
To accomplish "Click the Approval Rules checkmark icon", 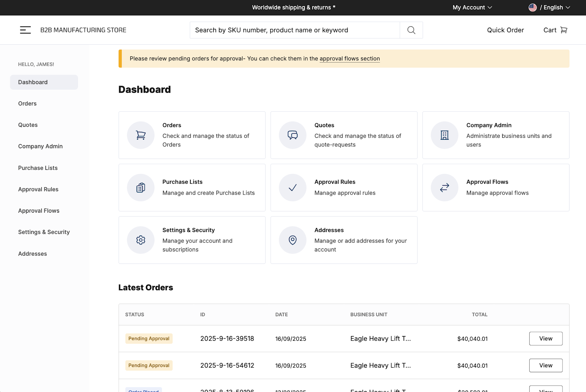I will (292, 188).
